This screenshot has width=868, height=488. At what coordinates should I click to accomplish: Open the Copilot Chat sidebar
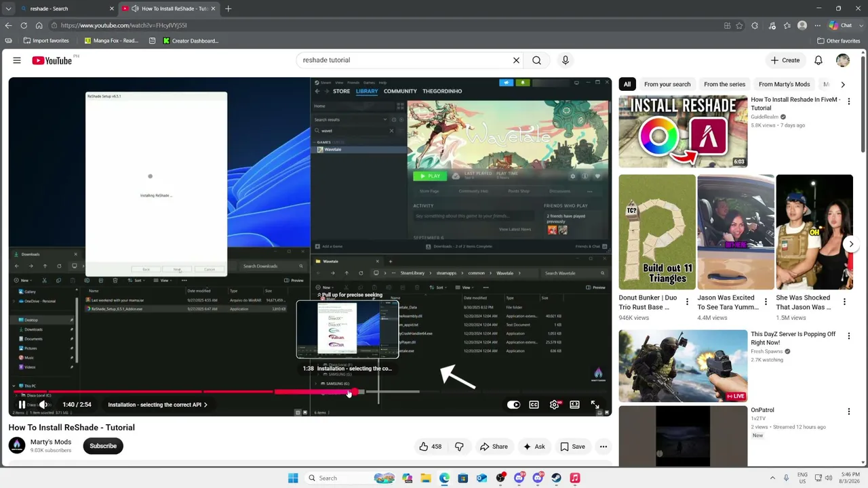[840, 26]
